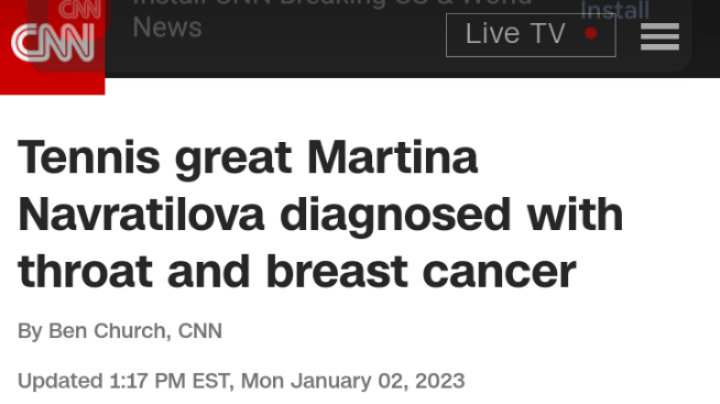Click the red live dot indicator
720x404 pixels.
tap(591, 33)
